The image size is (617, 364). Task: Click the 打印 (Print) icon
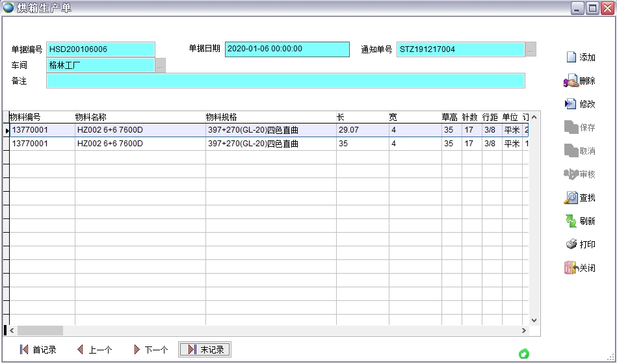pos(571,244)
